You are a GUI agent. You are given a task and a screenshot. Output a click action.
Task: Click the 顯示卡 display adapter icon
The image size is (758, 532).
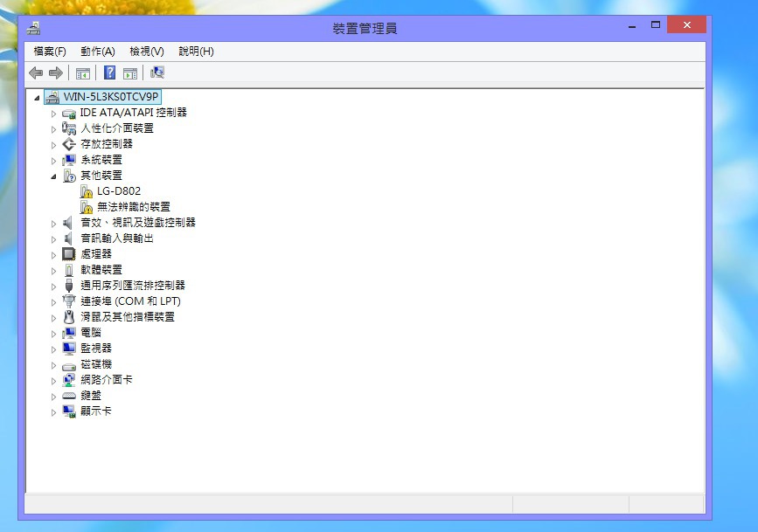pyautogui.click(x=69, y=411)
